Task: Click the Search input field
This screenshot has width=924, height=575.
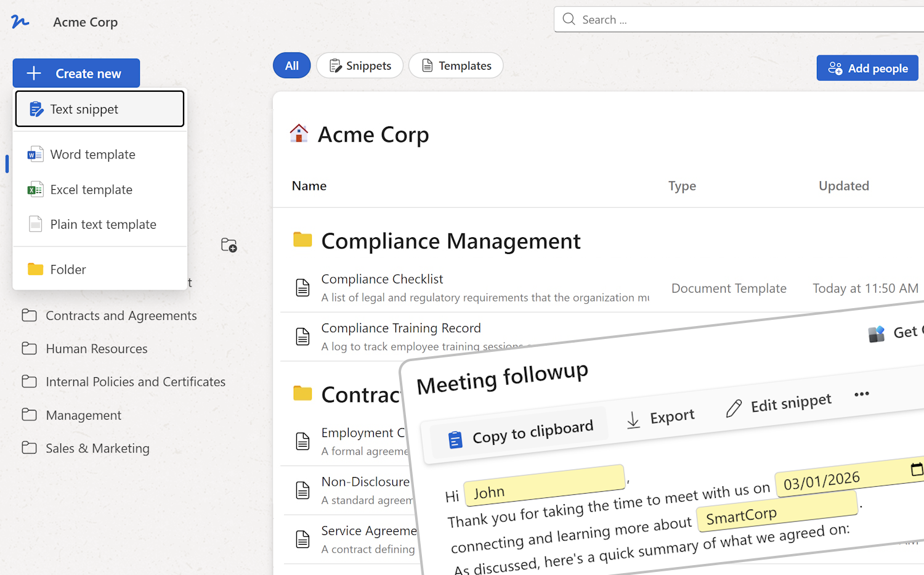Action: (x=739, y=20)
